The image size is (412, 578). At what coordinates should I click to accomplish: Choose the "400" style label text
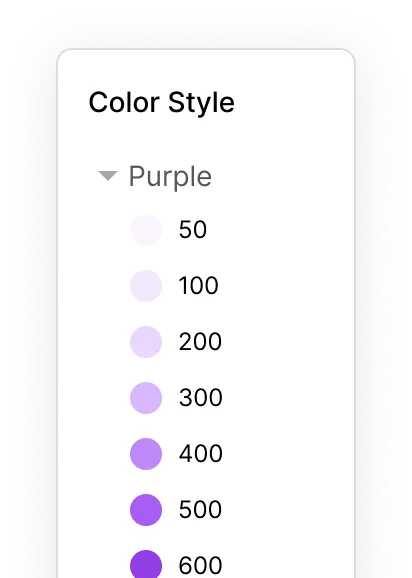click(x=200, y=454)
